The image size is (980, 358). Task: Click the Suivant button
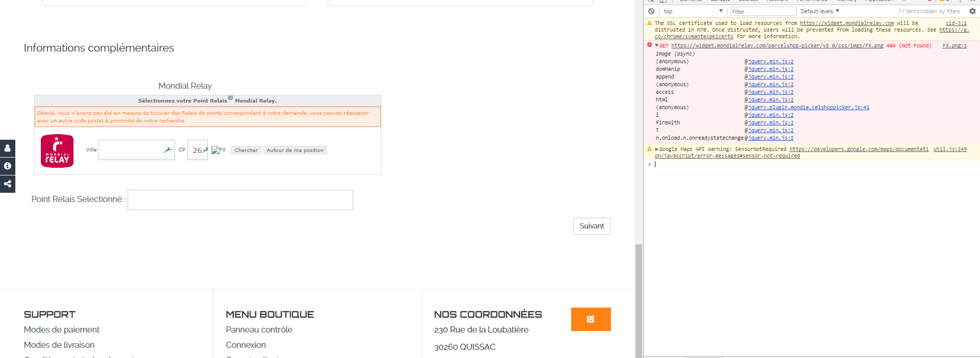click(x=592, y=226)
